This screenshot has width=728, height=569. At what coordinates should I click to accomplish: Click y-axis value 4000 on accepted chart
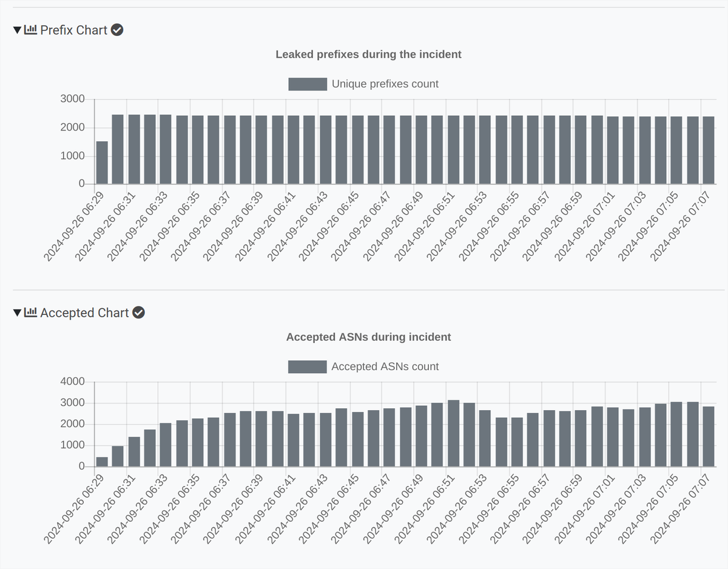[x=73, y=382]
